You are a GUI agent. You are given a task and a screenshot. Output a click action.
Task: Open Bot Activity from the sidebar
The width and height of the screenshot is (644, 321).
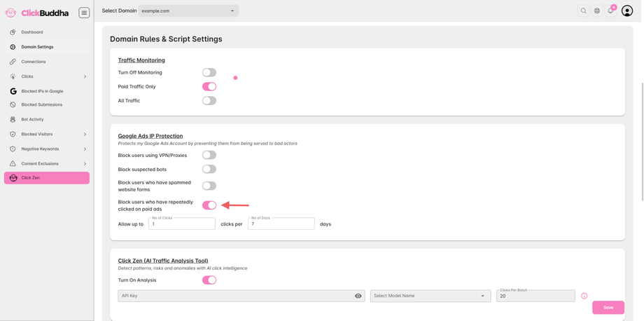point(32,119)
